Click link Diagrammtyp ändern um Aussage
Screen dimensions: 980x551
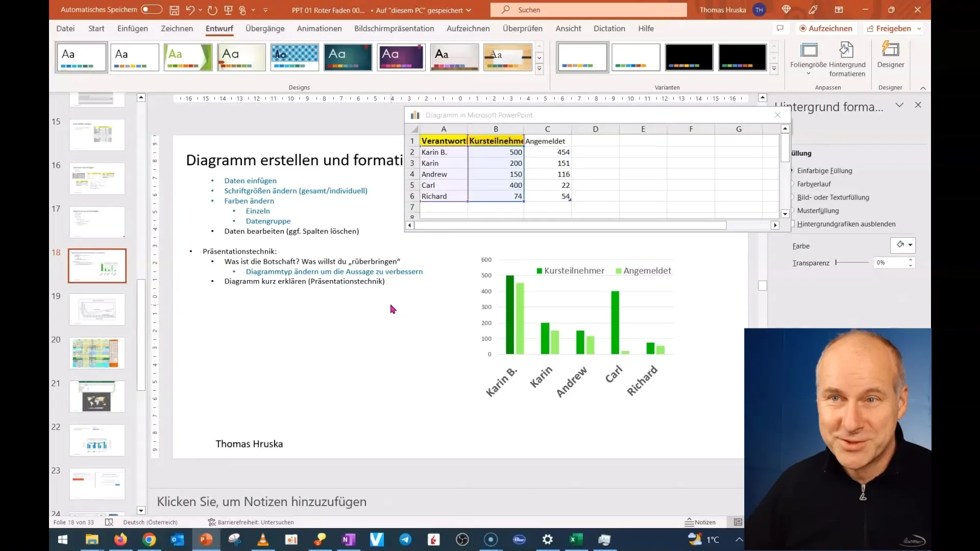coord(334,271)
